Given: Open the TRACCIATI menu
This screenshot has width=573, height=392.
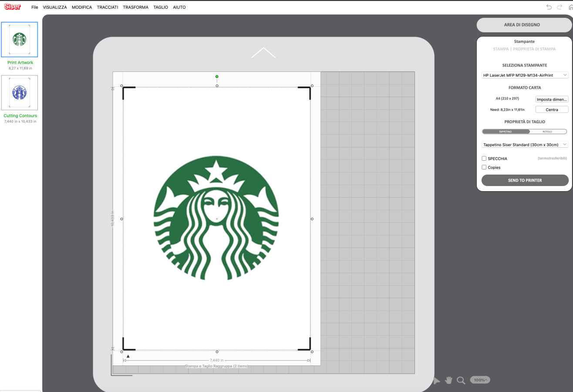Looking at the screenshot, I should tap(108, 7).
